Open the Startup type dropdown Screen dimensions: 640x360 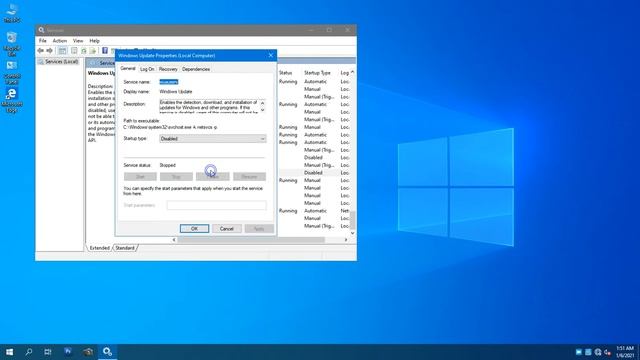[x=213, y=139]
